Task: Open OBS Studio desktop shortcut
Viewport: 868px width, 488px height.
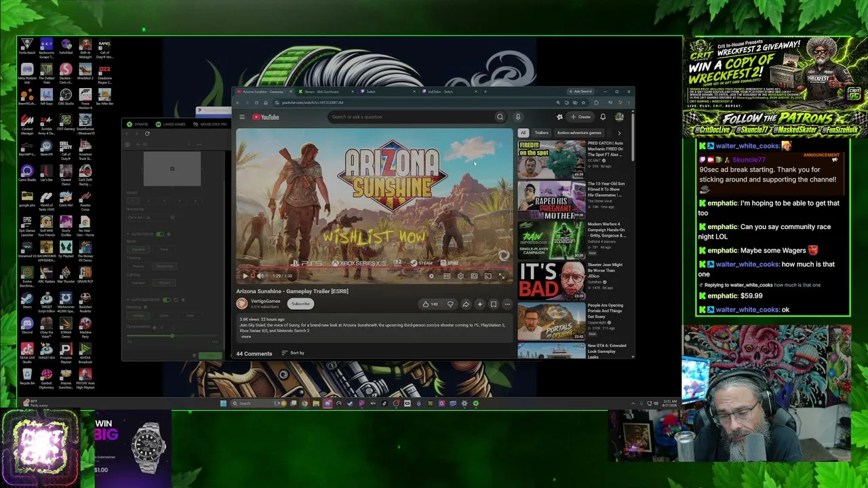Action: 66,96
